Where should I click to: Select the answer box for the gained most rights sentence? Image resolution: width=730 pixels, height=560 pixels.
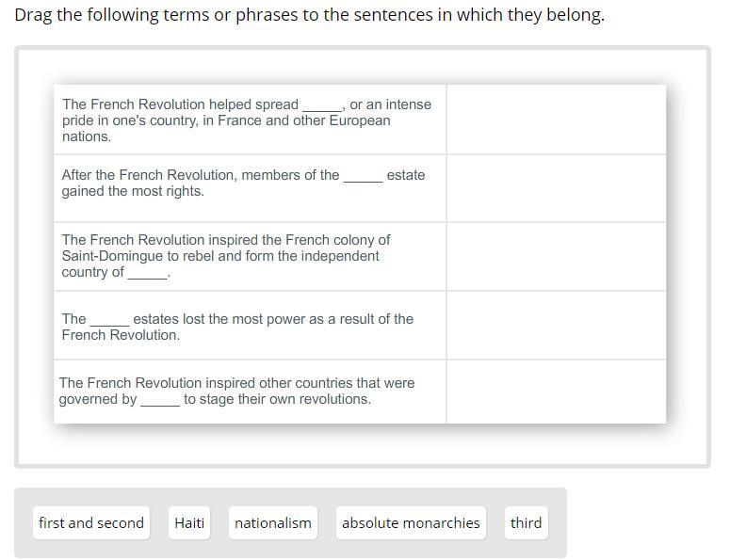[556, 188]
